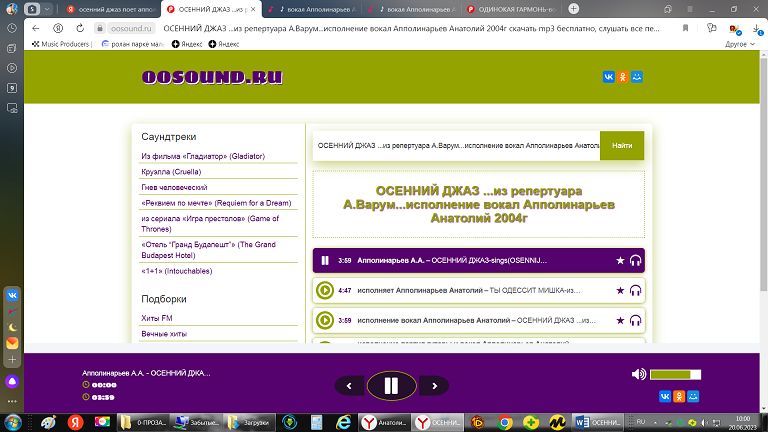Image resolution: width=768 pixels, height=432 pixels.
Task: Click headphones icon on ТЫ ОДЕССИТ МИШКА track
Action: 635,290
